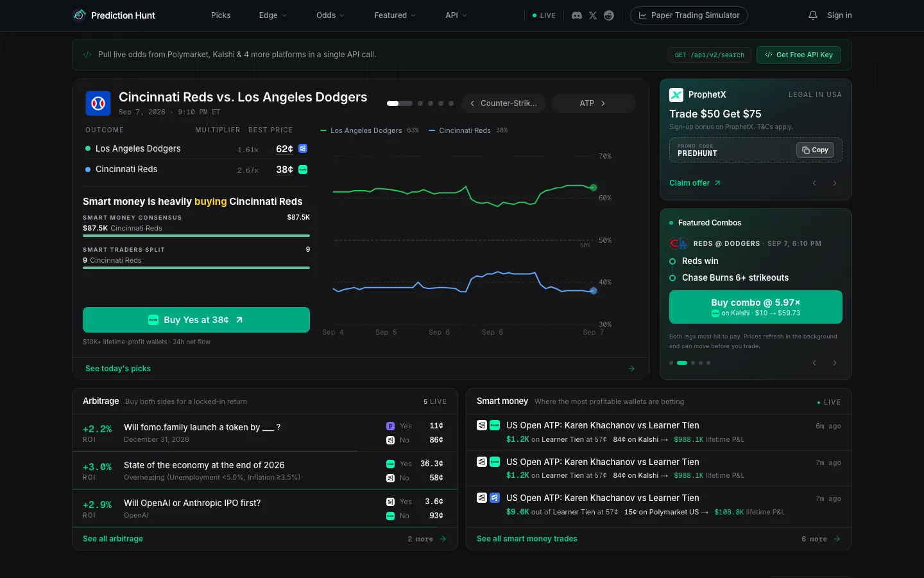Click Sign in
Screen dimensions: 924x578
pyautogui.click(x=839, y=15)
